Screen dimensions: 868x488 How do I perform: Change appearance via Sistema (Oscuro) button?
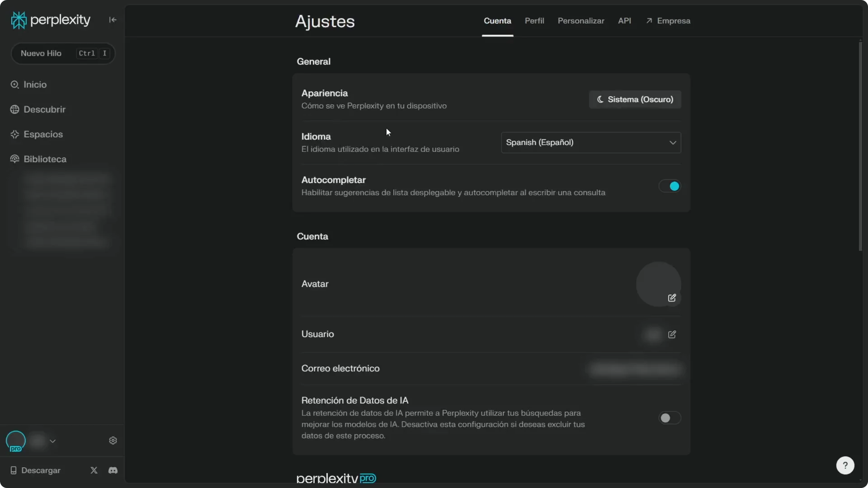634,99
